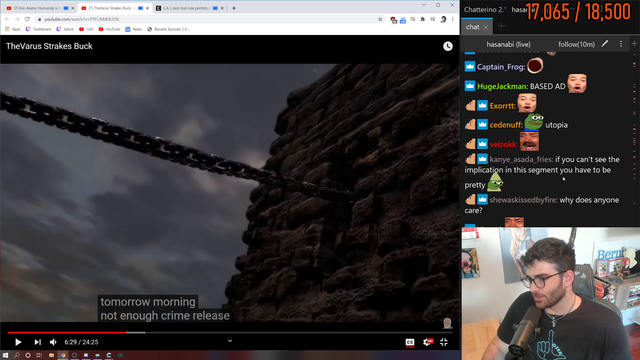640x360 pixels.
Task: Click the blue extension icon beside the red one
Action: point(403,20)
